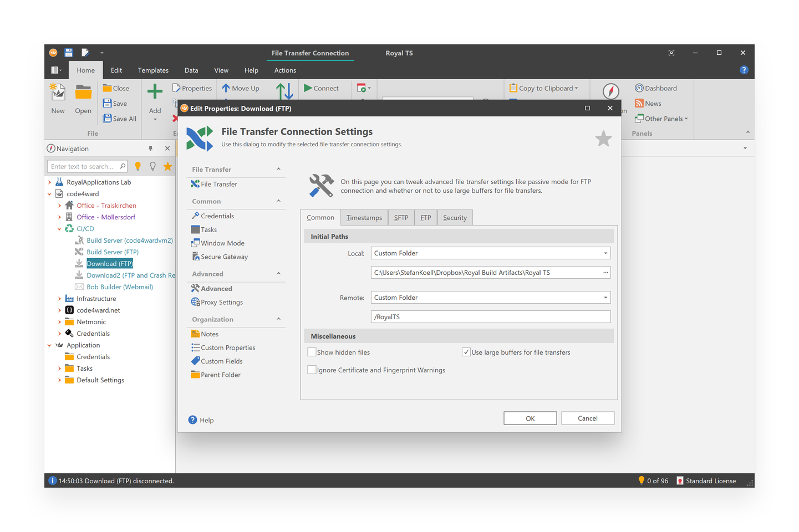This screenshot has height=532, width=799.
Task: Select Custom Fields in the sidebar
Action: click(220, 361)
